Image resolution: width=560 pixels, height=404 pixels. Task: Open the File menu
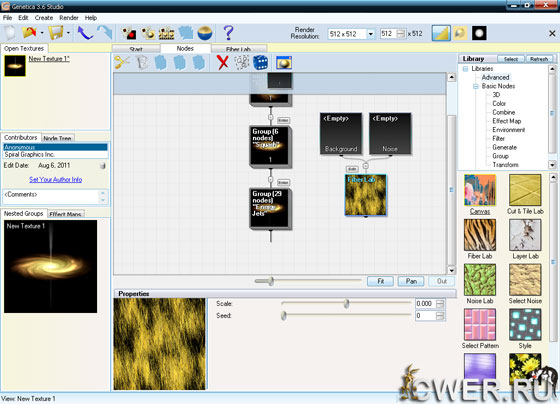7,18
